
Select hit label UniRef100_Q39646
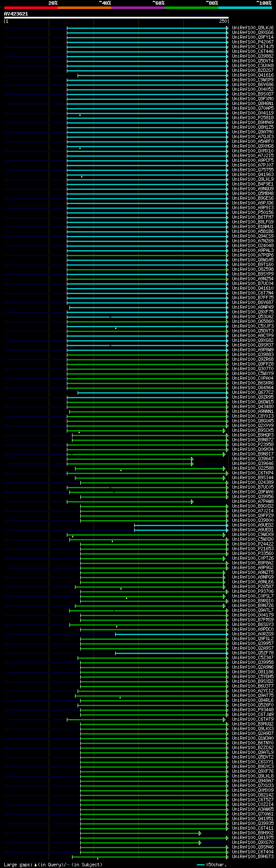(x=253, y=463)
